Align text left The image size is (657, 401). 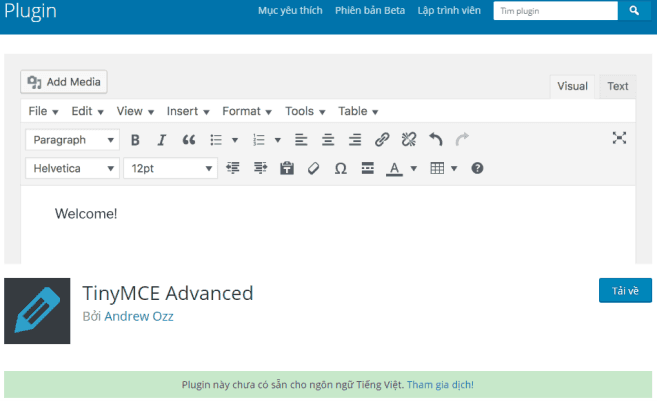(301, 140)
